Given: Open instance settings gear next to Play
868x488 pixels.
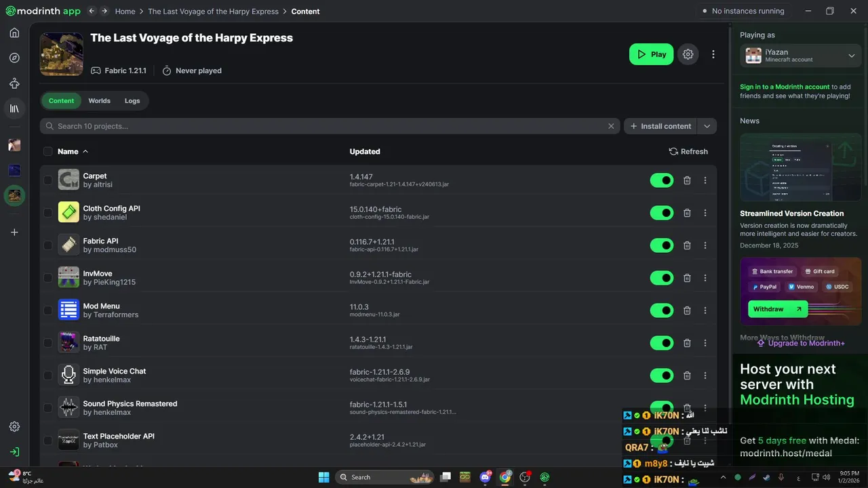Looking at the screenshot, I should click(x=688, y=54).
